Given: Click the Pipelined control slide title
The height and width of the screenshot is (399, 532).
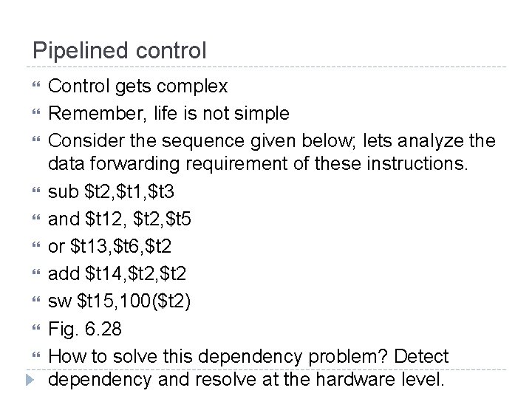Looking at the screenshot, I should tap(120, 51).
